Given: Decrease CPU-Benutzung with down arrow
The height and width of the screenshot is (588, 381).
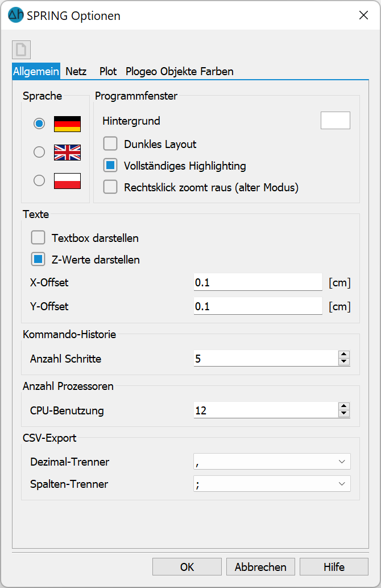Looking at the screenshot, I should pyautogui.click(x=344, y=414).
